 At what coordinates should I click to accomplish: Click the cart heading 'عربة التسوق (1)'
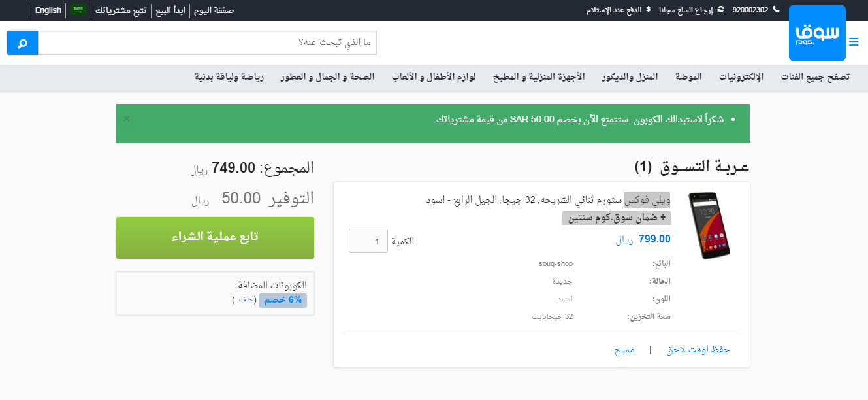click(692, 167)
